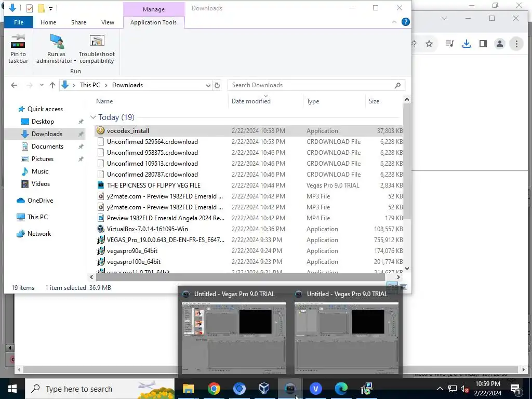This screenshot has width=532, height=399.
Task: Switch to the Home ribbon tab
Action: 48,22
